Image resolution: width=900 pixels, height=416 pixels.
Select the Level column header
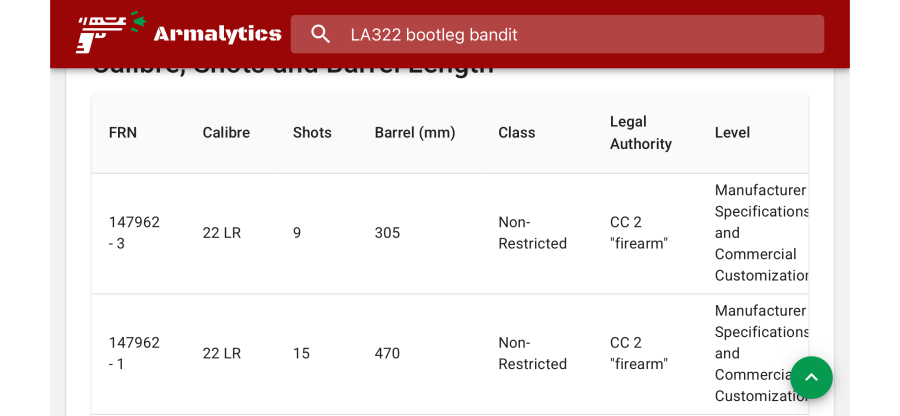pyautogui.click(x=732, y=133)
